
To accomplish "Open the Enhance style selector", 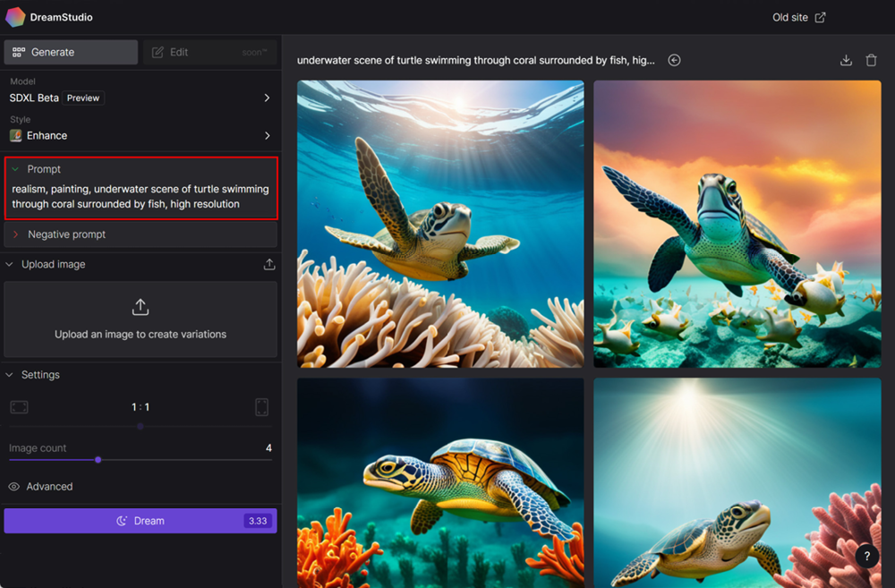I will [140, 135].
